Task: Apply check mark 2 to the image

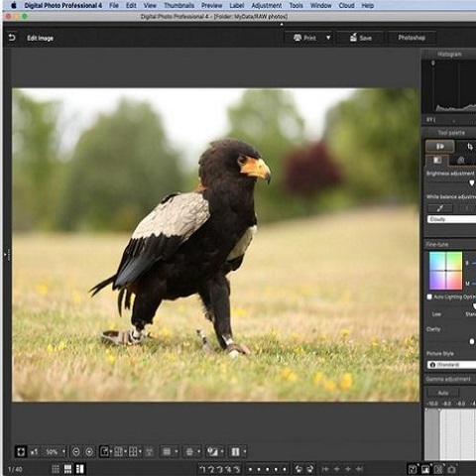Action: click(211, 469)
